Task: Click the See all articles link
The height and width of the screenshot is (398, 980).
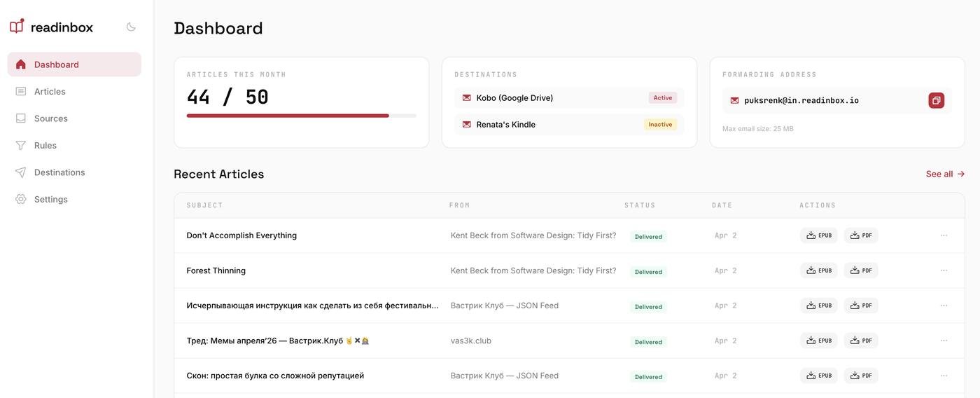Action: point(944,174)
